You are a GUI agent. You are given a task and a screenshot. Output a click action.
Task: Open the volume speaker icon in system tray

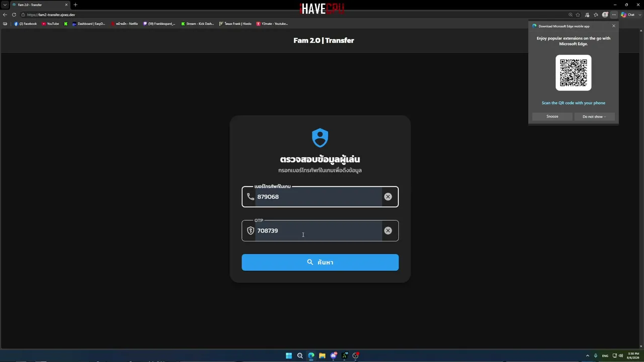(x=621, y=355)
